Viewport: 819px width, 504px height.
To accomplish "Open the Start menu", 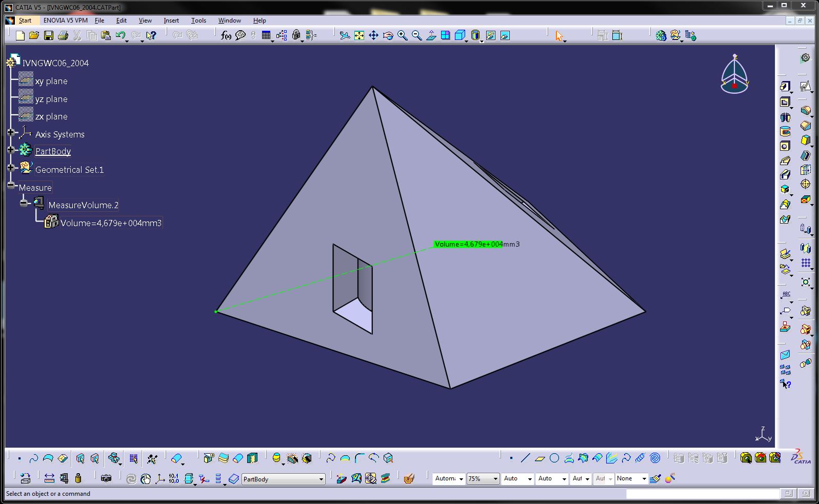I will [25, 21].
